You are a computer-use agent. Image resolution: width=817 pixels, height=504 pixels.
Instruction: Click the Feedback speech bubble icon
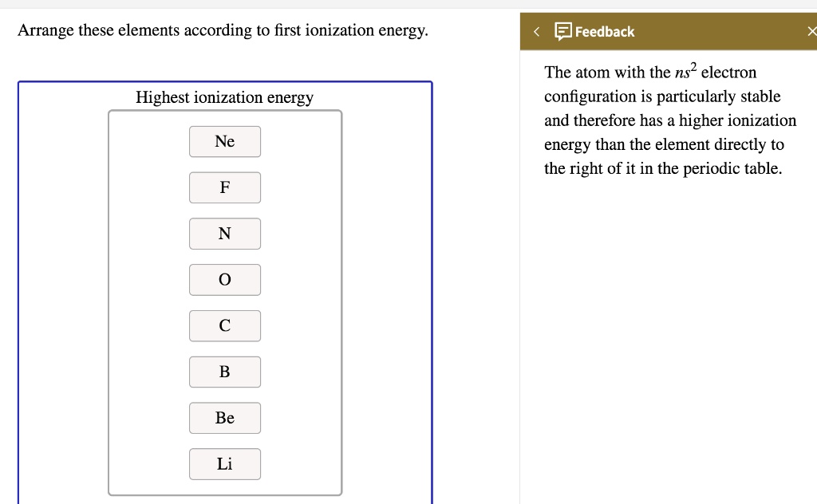pyautogui.click(x=564, y=31)
